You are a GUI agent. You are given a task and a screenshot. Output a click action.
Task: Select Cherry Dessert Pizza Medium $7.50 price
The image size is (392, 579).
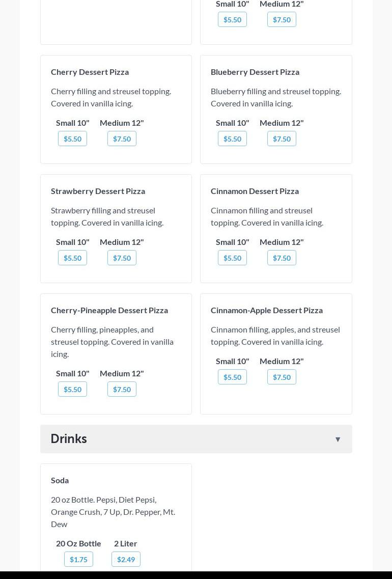pos(122,139)
